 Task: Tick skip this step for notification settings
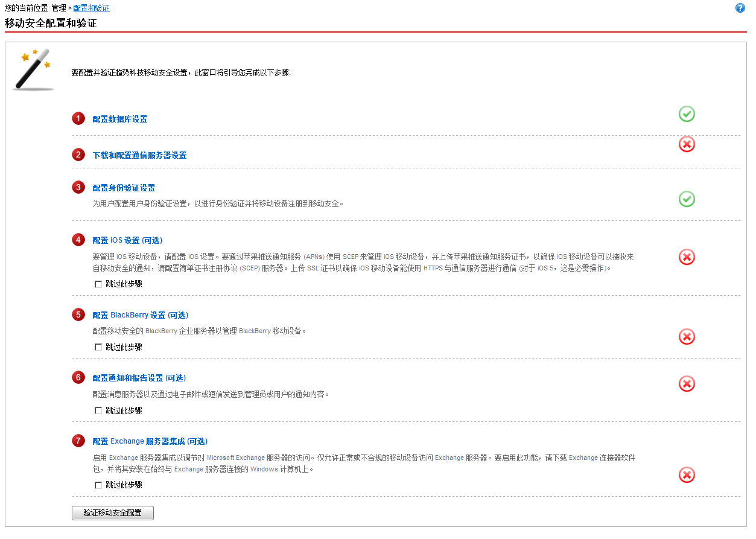point(98,411)
